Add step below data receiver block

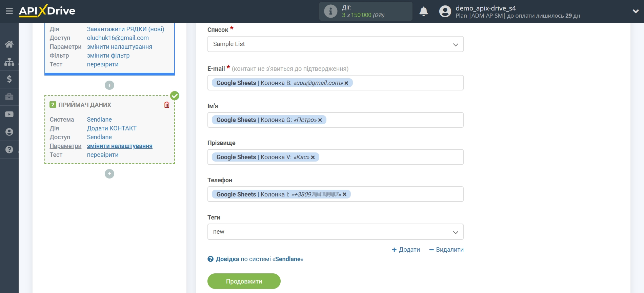(x=109, y=174)
